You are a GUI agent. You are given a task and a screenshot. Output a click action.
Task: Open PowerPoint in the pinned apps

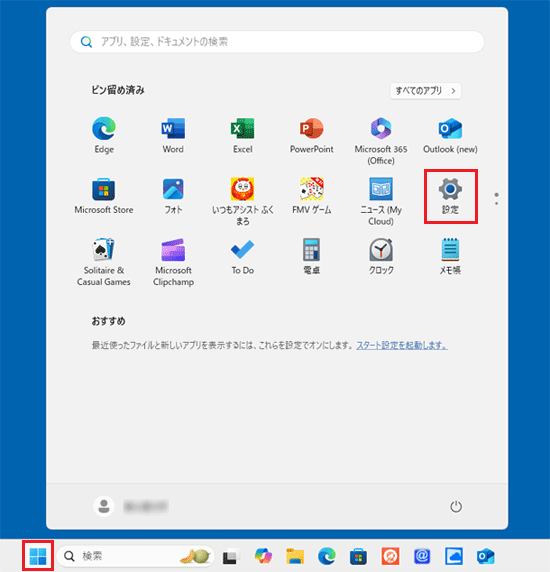click(x=312, y=135)
